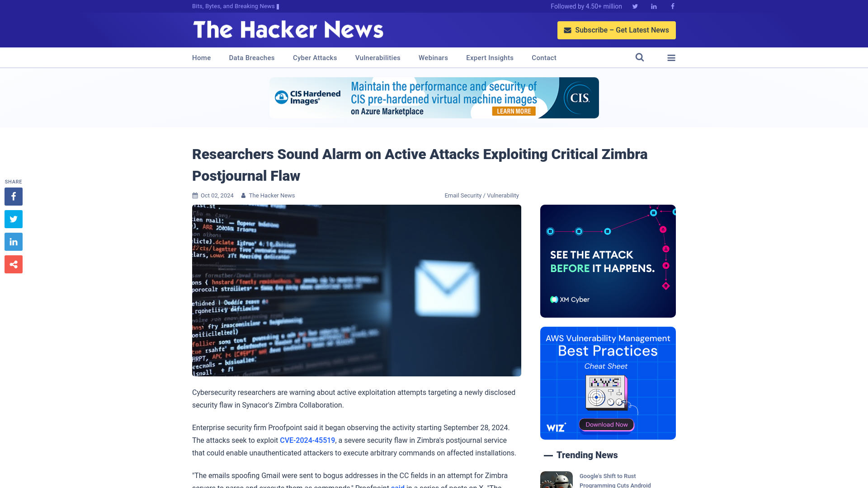Screen dimensions: 868x488
Task: Click the Facebook icon in site header
Action: [x=672, y=6]
